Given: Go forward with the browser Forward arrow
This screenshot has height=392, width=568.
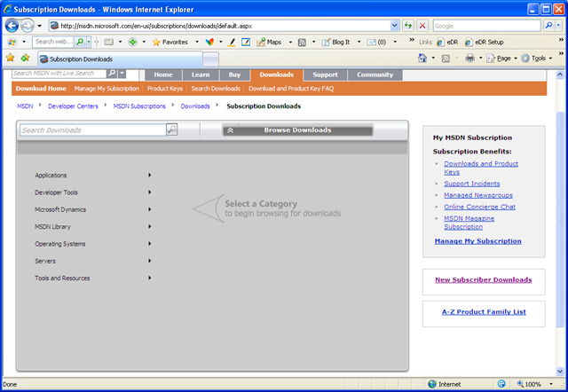Looking at the screenshot, I should pyautogui.click(x=28, y=26).
